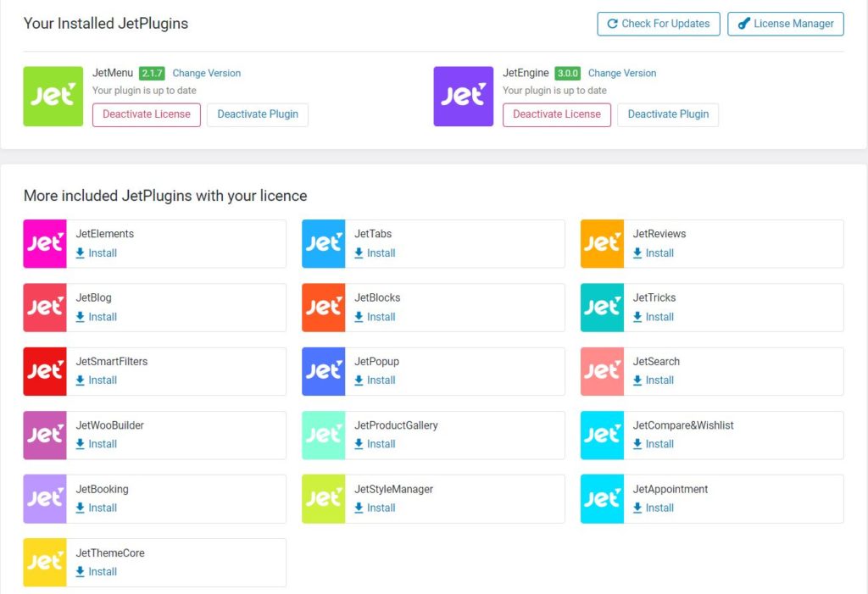The image size is (868, 594).
Task: Click the orange JetReviews logo
Action: [x=603, y=243]
